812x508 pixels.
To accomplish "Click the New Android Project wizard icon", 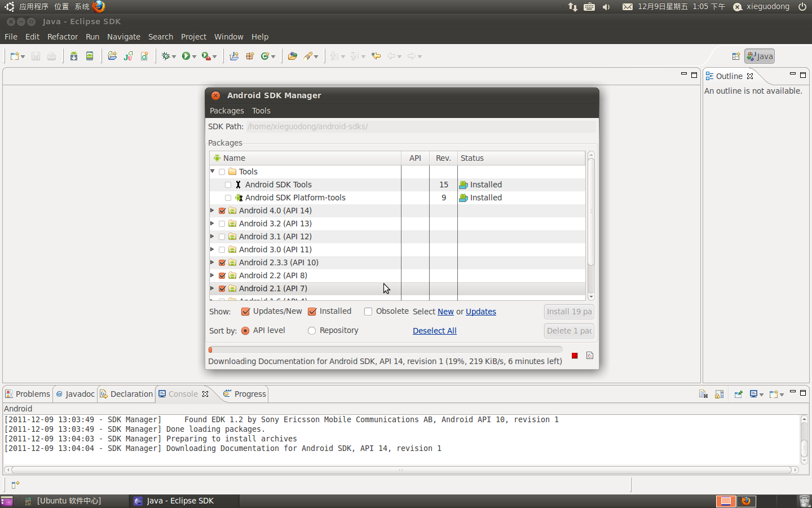I will (x=112, y=56).
